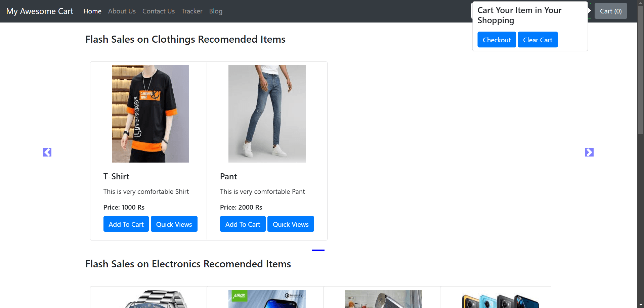Click the My Awesome Cart brand logo
This screenshot has height=308, width=644.
(x=40, y=11)
